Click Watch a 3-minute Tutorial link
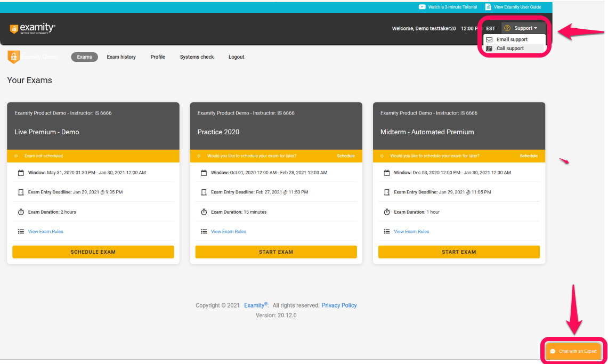 click(452, 7)
